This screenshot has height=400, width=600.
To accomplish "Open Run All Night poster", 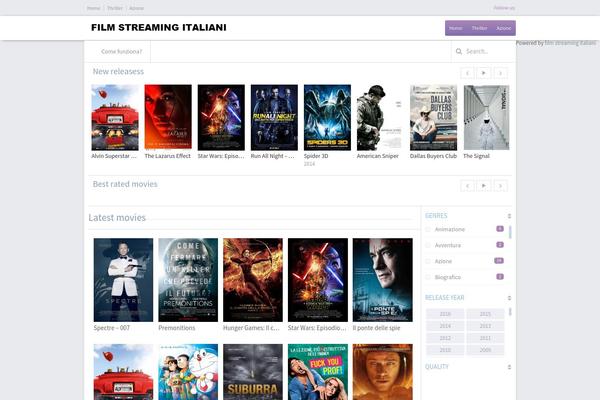I will 274,118.
